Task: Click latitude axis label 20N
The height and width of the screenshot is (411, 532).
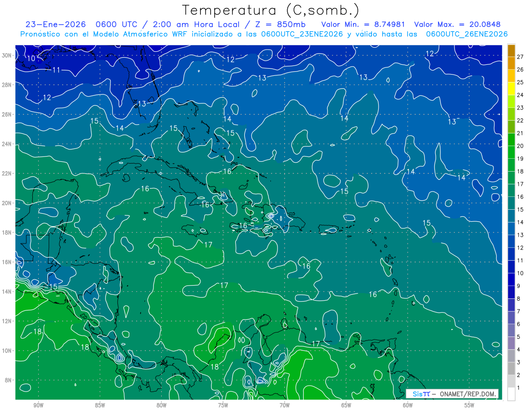Action: tap(7, 203)
